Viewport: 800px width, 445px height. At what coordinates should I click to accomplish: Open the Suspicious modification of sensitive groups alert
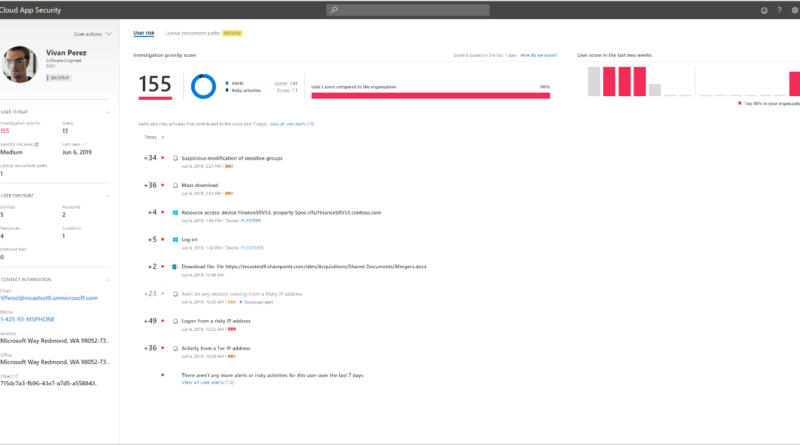[x=232, y=158]
